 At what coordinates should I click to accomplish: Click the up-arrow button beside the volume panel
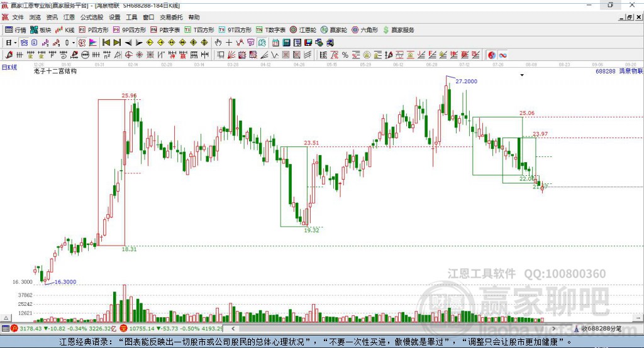[x=6, y=318]
